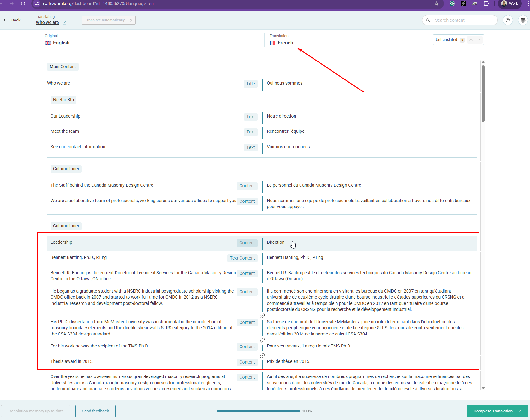Click the scrollbar down arrow
The width and height of the screenshot is (530, 420).
pos(483,388)
